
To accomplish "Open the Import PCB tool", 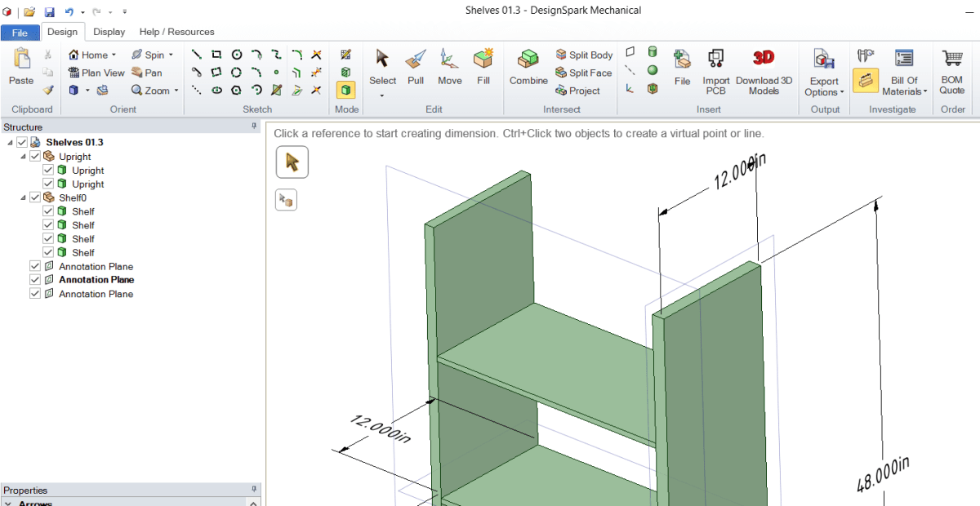I will (715, 69).
